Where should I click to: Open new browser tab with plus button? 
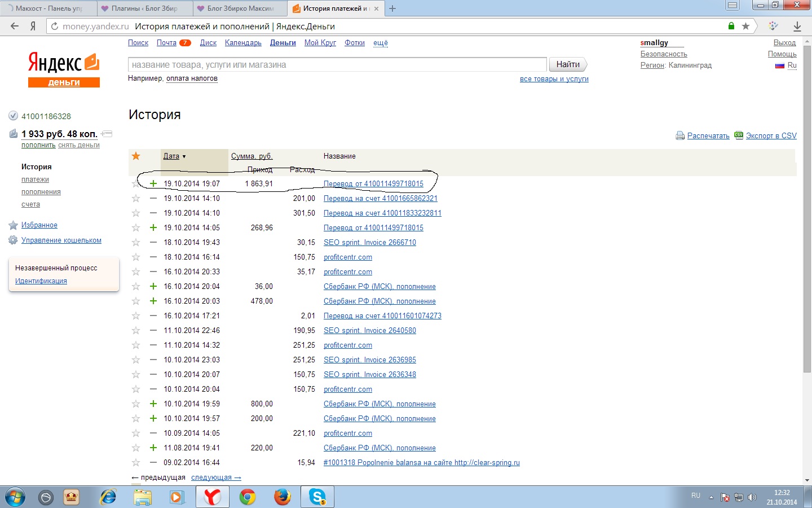coord(392,8)
